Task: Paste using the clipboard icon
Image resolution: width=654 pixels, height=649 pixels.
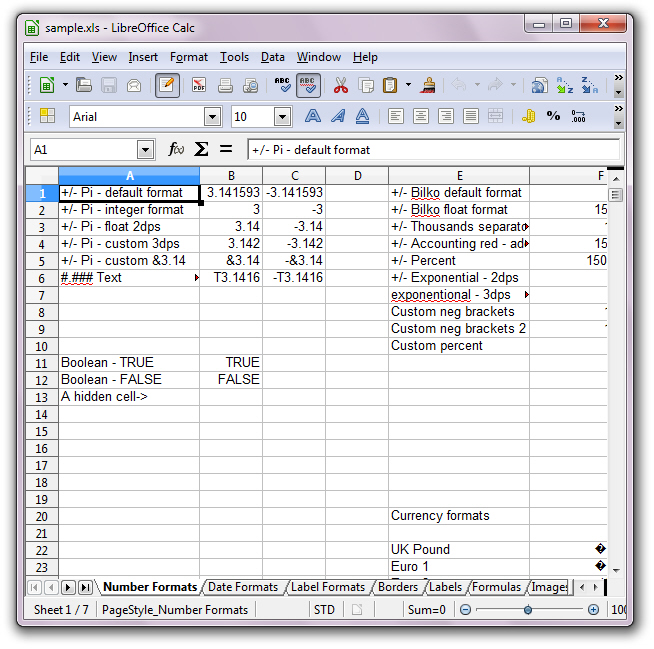Action: 390,85
